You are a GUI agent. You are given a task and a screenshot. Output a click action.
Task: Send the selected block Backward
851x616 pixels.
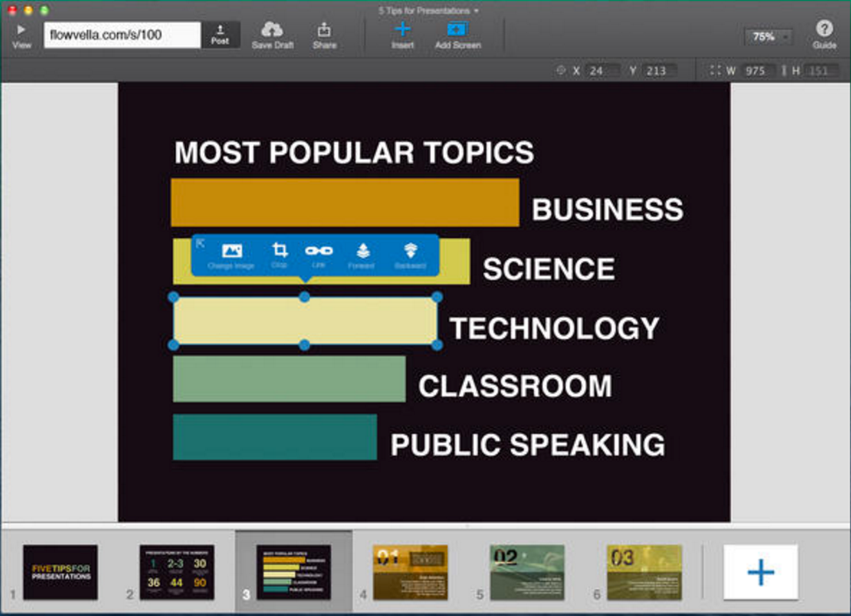410,252
